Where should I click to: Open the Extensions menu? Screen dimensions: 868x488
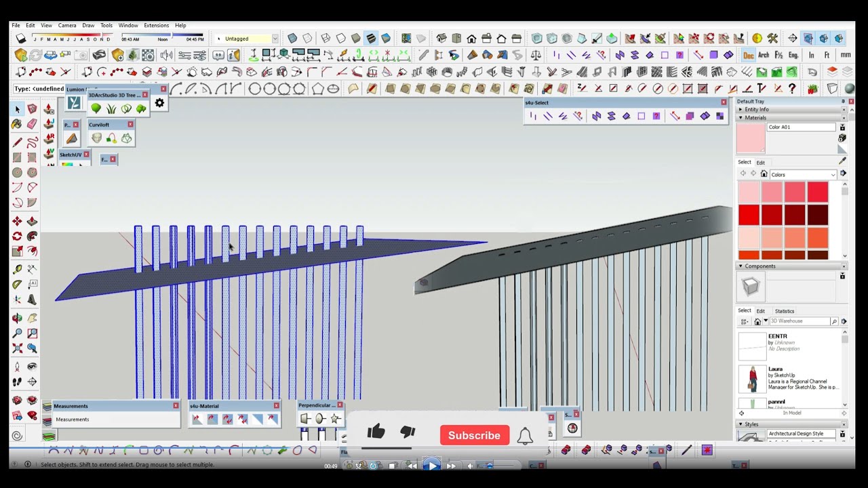tap(156, 26)
